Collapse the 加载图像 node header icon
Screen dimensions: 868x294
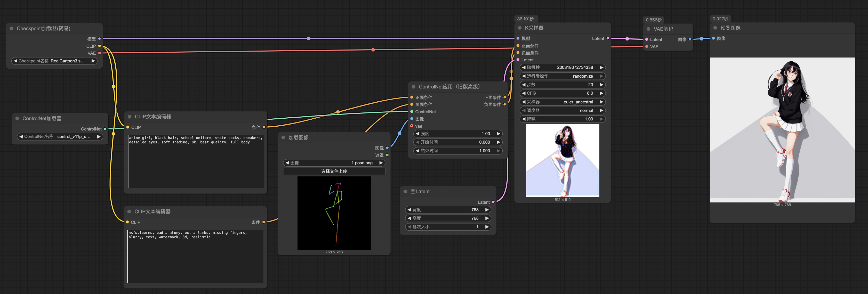click(x=283, y=137)
